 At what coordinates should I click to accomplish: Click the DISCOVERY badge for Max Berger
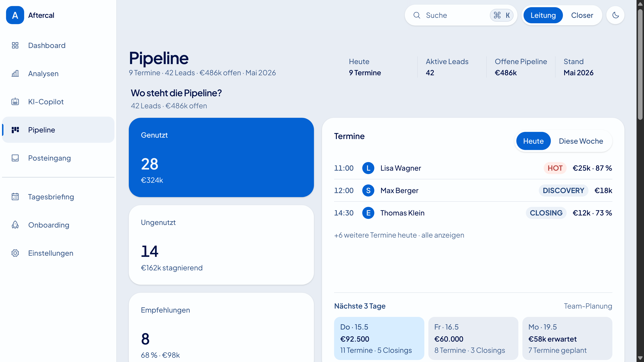(x=563, y=191)
